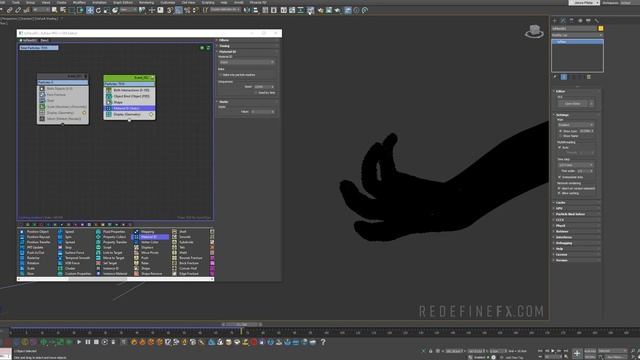
Task: Toggle Display operator circle in Event_002
Action: click(151, 115)
